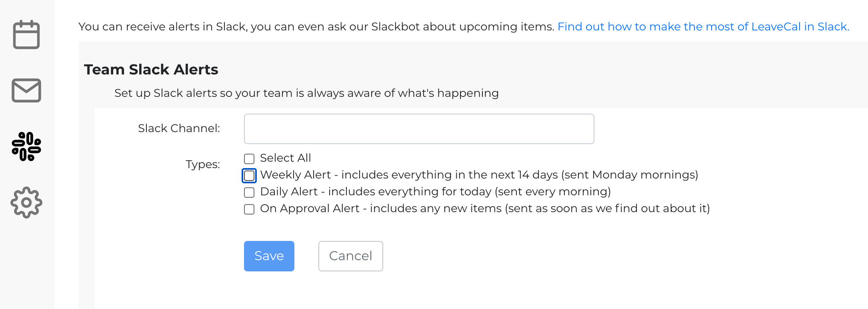
Task: Click the "Select All" label text
Action: point(285,158)
